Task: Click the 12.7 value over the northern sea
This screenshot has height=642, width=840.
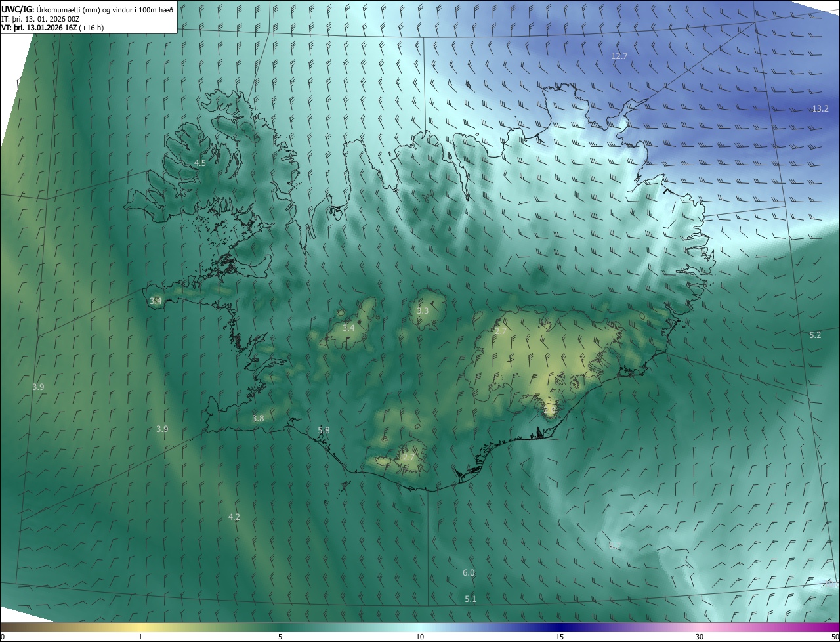Action: [x=619, y=56]
